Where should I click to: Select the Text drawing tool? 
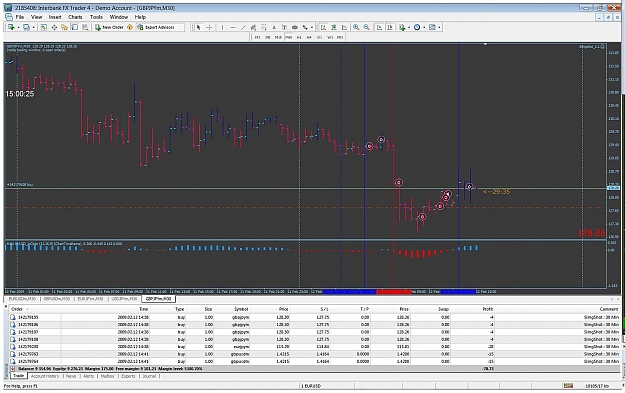(274, 27)
